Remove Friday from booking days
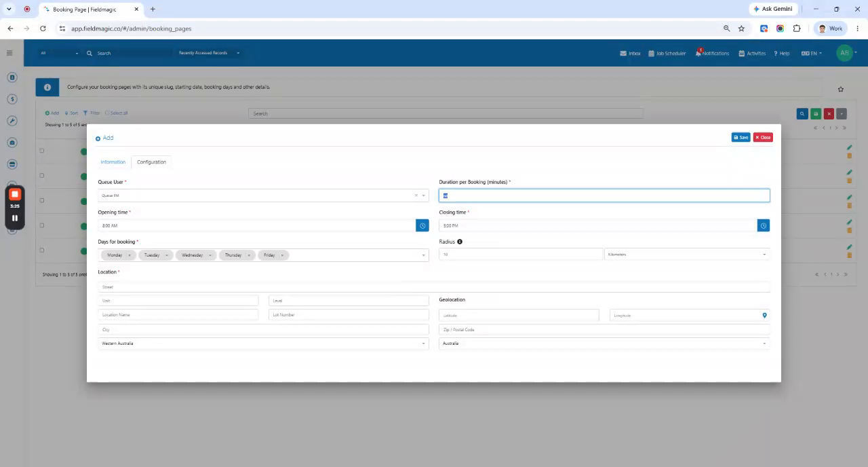The height and width of the screenshot is (467, 868). coord(282,255)
